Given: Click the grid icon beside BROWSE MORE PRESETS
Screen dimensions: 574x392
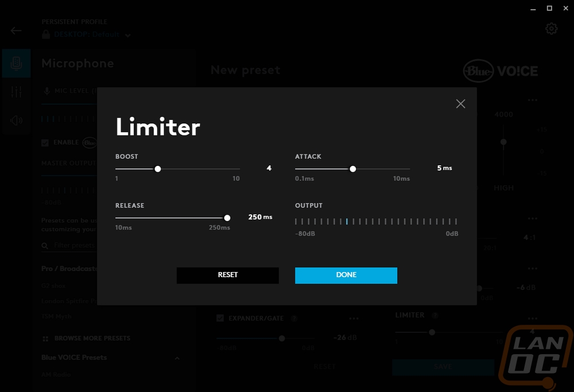Looking at the screenshot, I should click(45, 339).
